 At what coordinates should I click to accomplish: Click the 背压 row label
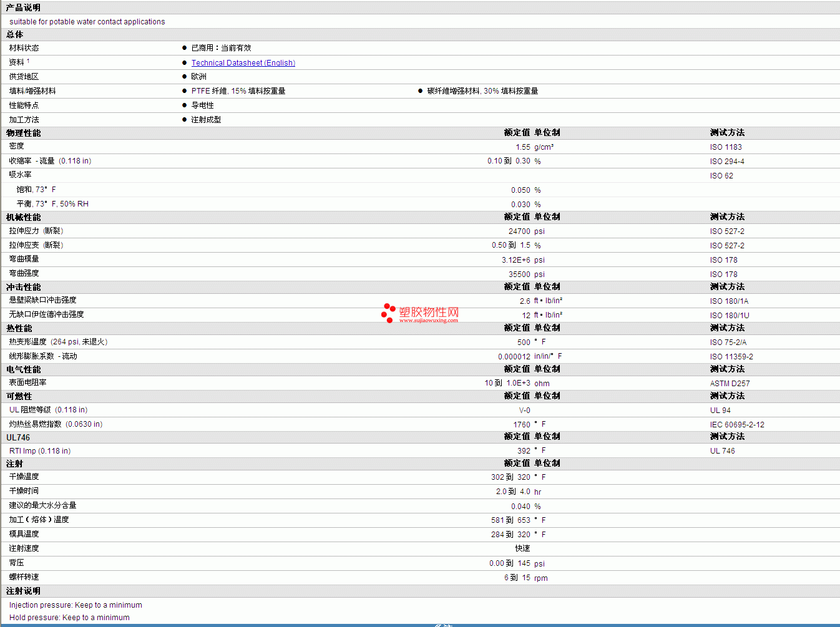(17, 563)
